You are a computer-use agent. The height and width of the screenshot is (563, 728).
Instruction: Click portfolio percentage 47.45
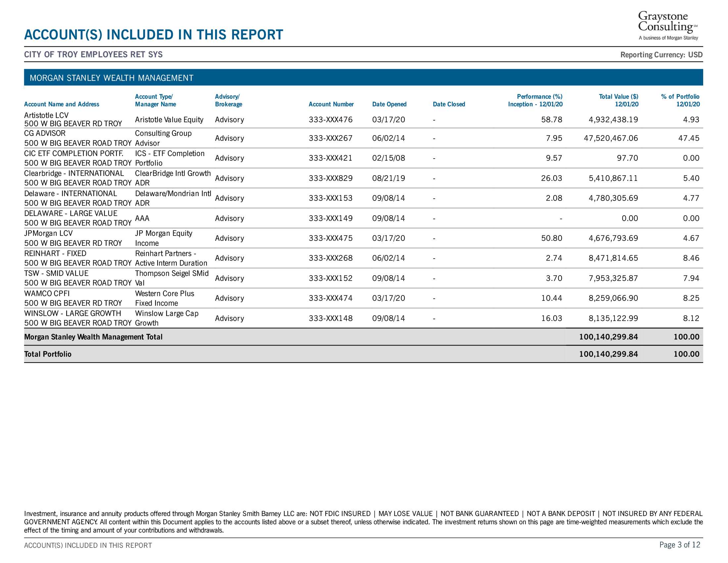pyautogui.click(x=689, y=138)
